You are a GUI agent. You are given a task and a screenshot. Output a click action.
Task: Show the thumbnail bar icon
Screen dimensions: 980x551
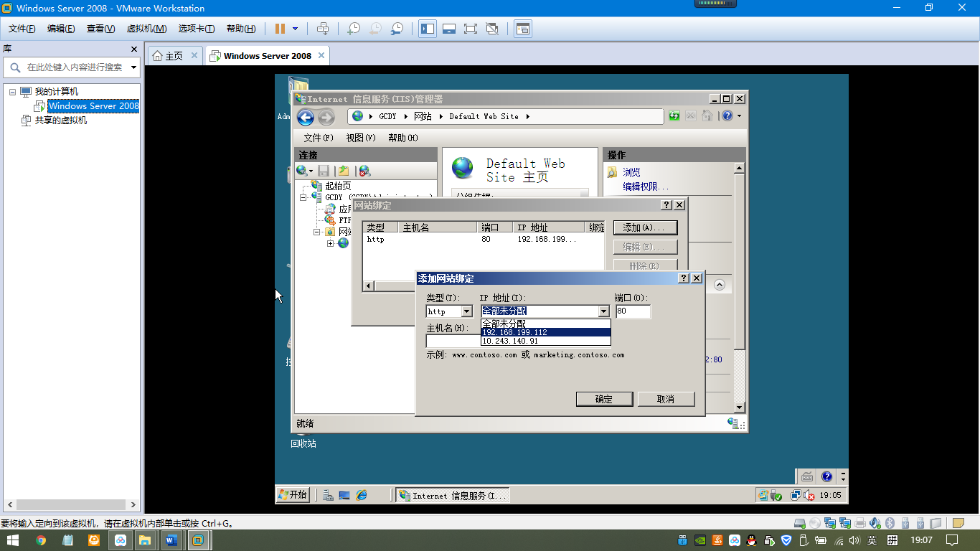pyautogui.click(x=449, y=29)
